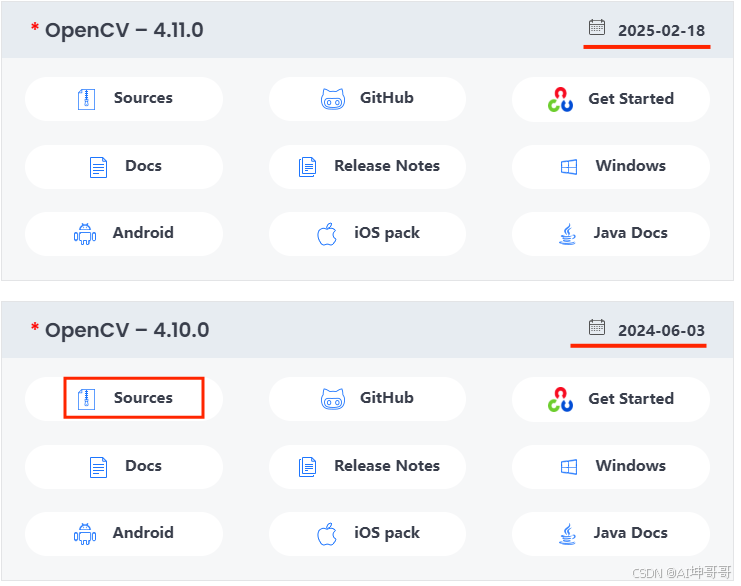Click the zip icon beside Sources for OpenCV 4.11.0

pos(86,99)
